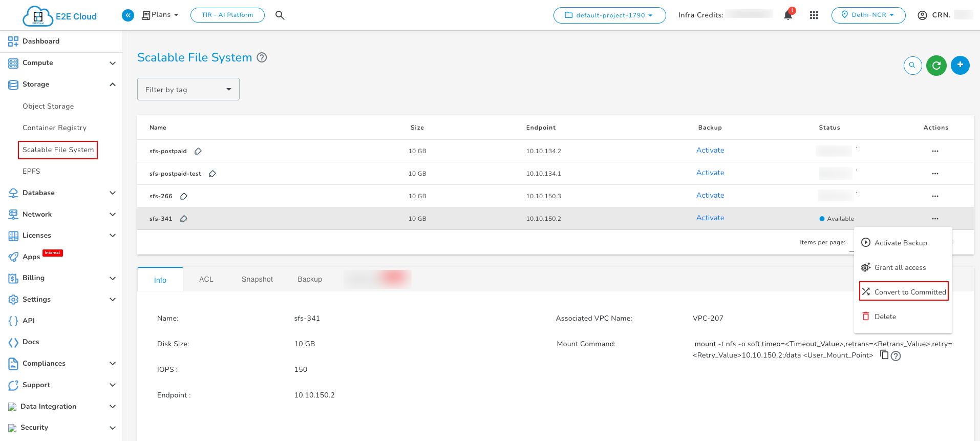The image size is (980, 441).
Task: Open the apps grid icon
Action: (x=814, y=15)
